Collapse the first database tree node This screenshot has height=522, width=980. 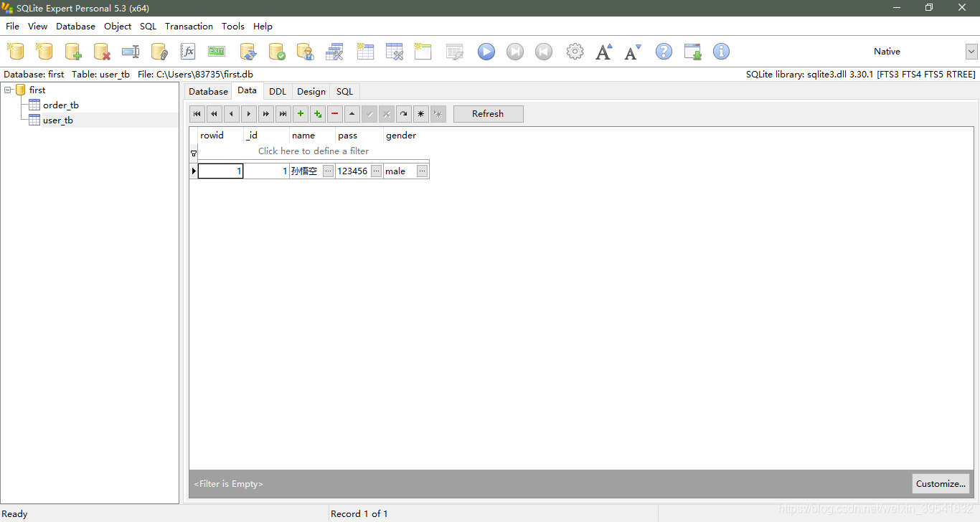(x=8, y=90)
